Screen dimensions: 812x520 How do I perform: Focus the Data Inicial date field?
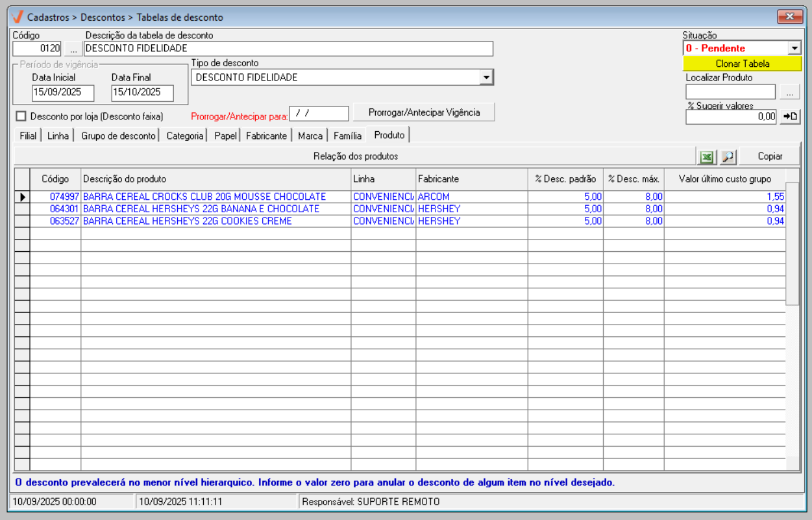coord(63,93)
